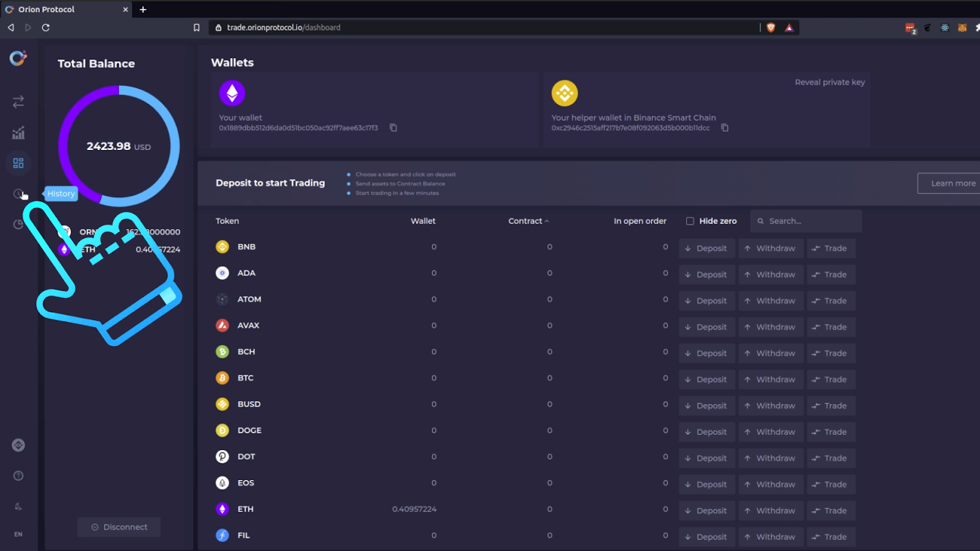Go back in browser history
This screenshot has width=980, height=551.
pos(10,28)
